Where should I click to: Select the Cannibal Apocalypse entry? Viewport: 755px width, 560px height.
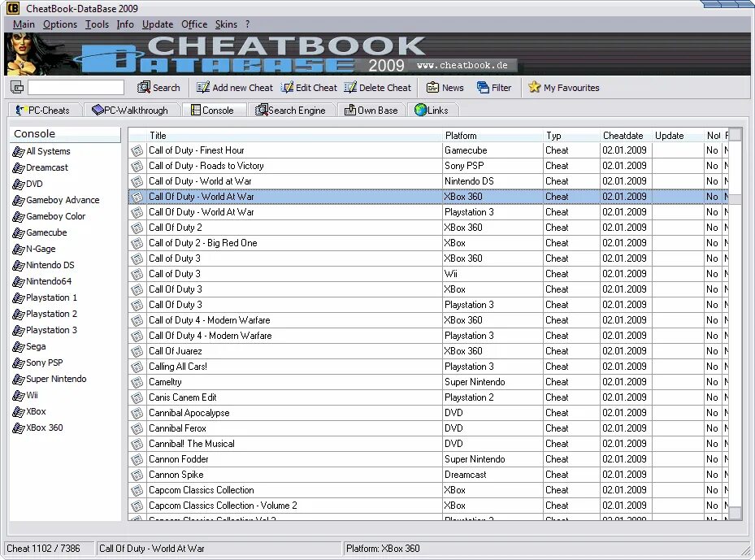(x=428, y=413)
